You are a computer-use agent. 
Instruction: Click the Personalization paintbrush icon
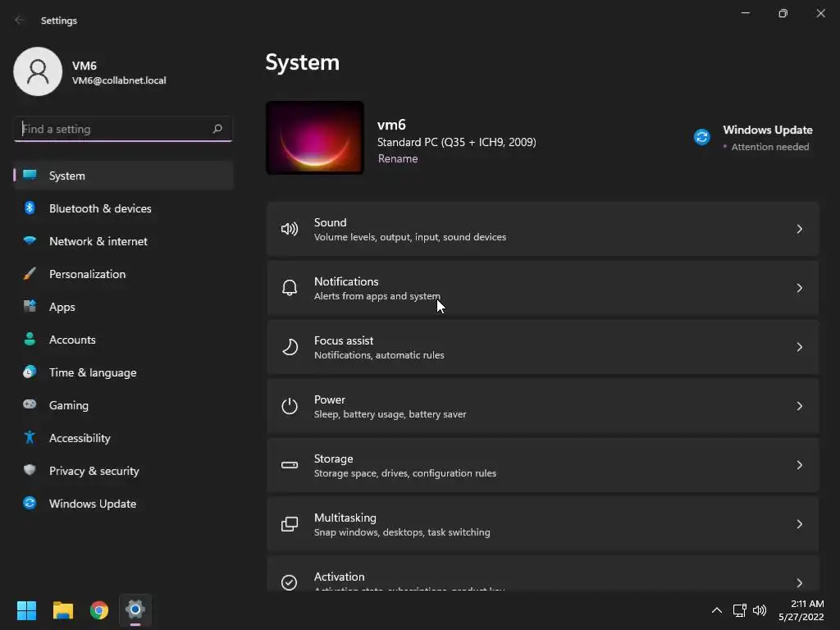30,274
